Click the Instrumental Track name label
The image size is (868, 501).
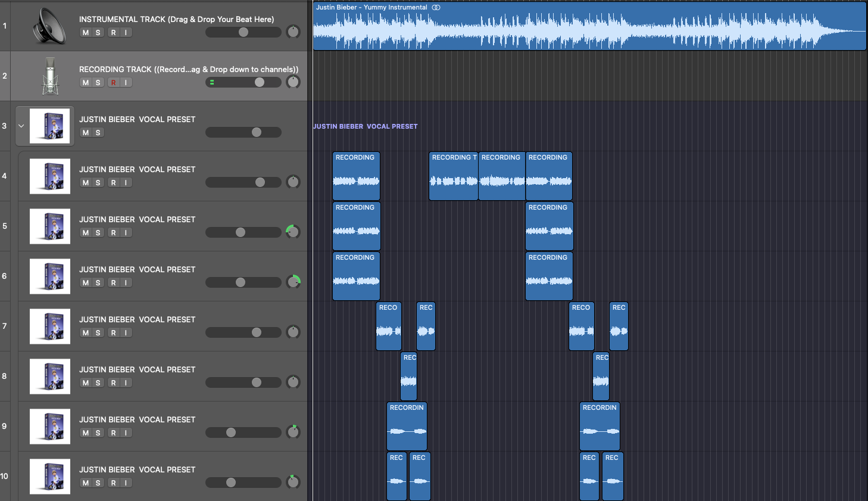click(176, 19)
